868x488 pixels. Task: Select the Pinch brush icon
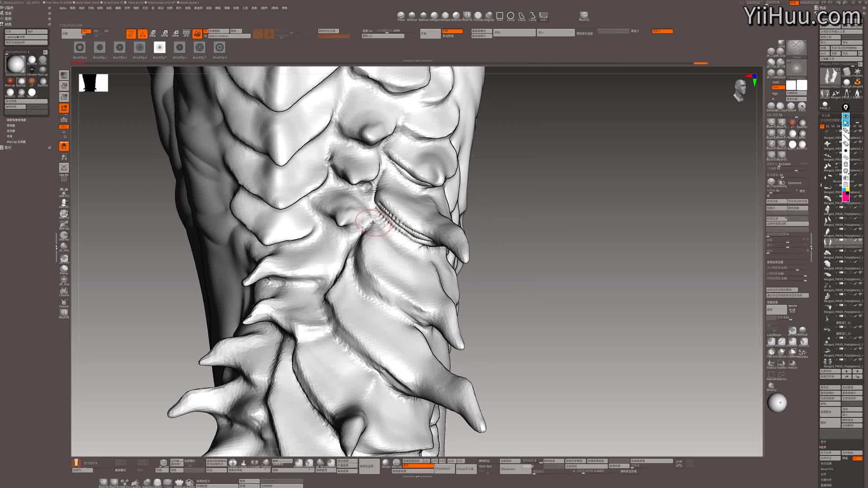[x=401, y=16]
